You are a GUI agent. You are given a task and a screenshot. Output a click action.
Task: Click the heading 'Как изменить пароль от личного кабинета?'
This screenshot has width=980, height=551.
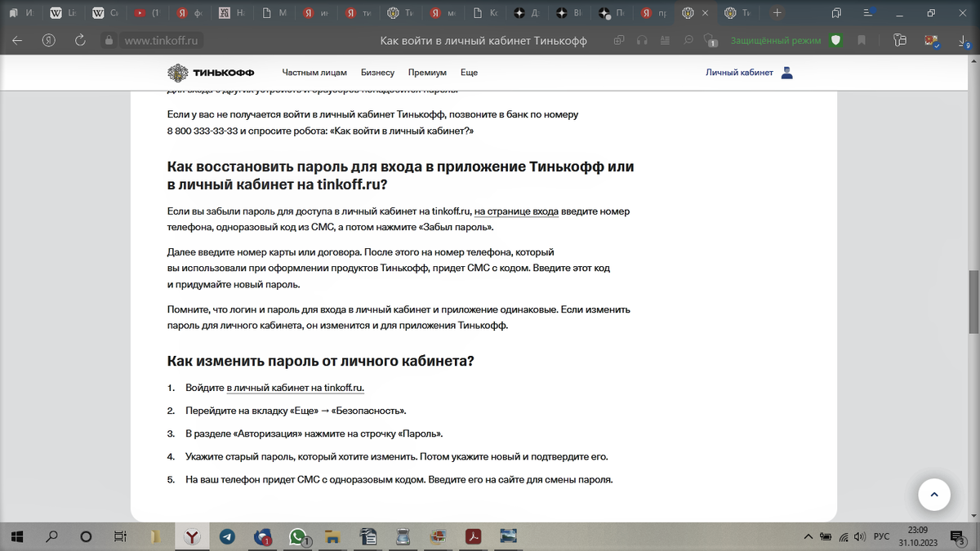321,361
